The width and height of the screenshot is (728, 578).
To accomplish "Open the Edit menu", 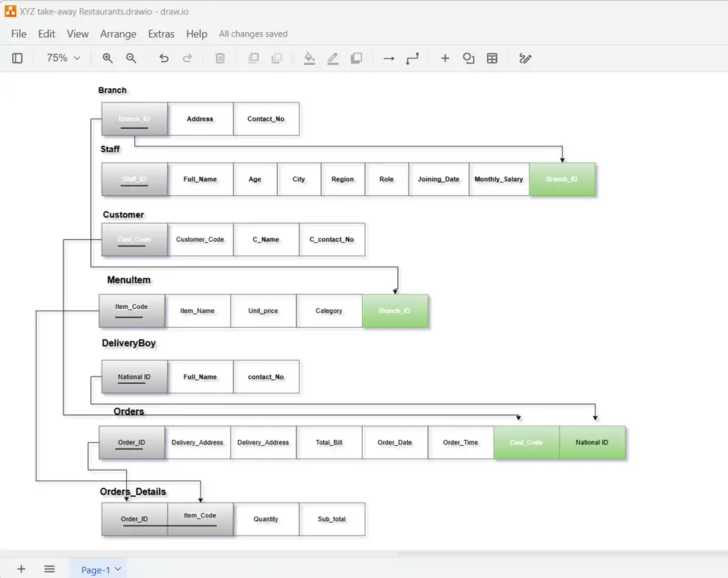I will tap(46, 34).
